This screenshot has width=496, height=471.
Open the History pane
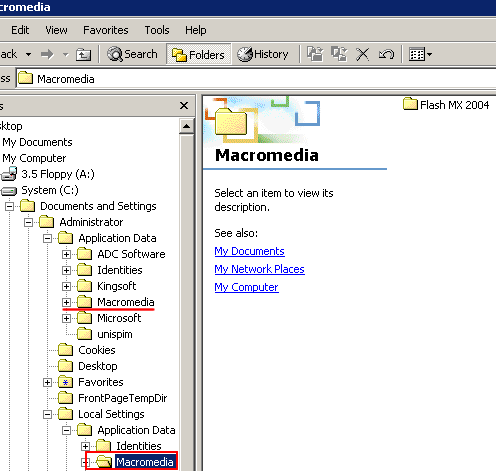[263, 54]
